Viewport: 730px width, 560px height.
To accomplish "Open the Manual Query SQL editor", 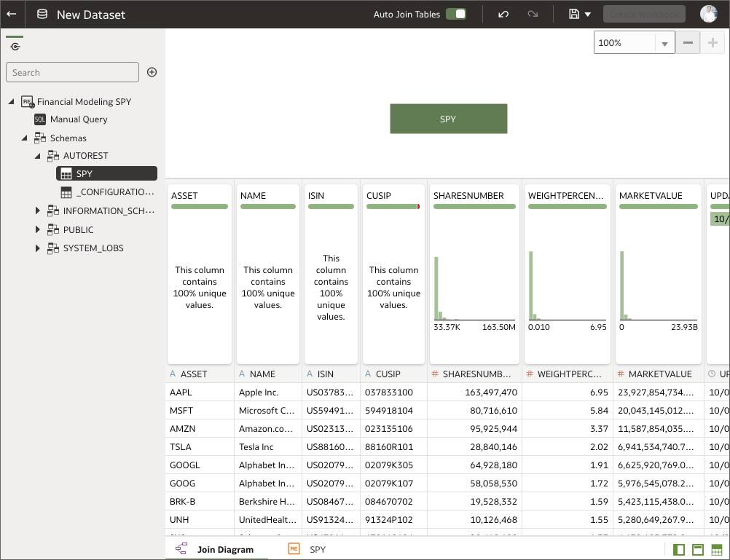I will pyautogui.click(x=79, y=119).
